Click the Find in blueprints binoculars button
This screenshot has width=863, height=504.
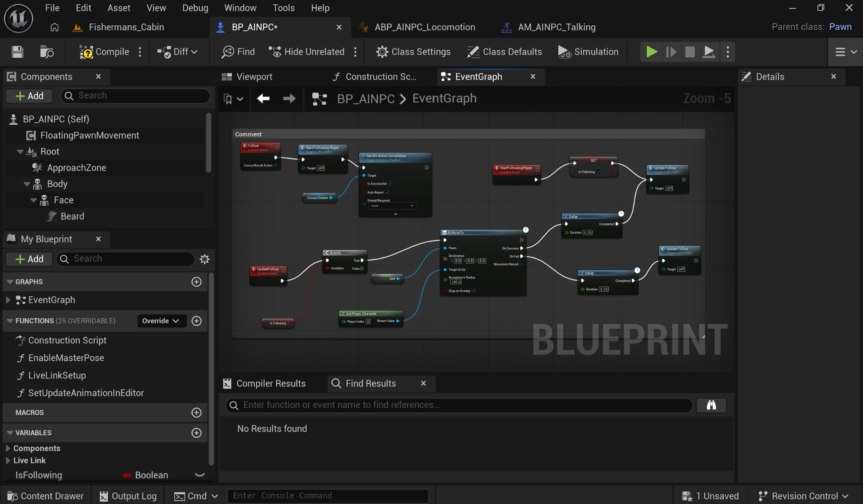tap(711, 405)
